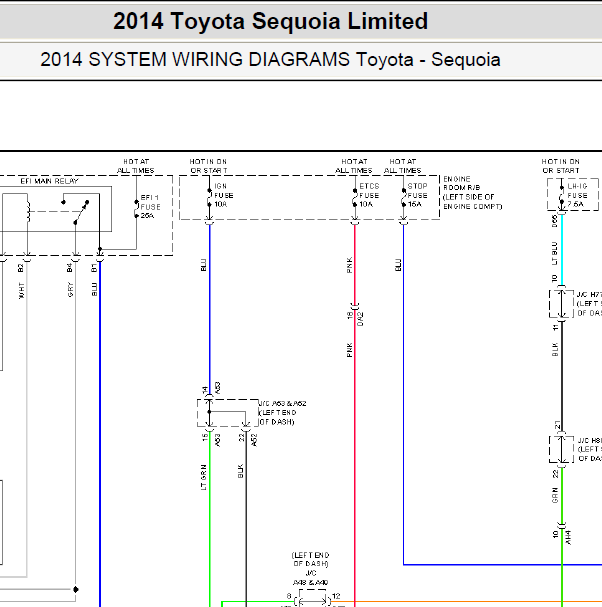Viewport: 602px width, 607px height.
Task: Click "HOT AT ALL TIMES" above EFI 1 fuse
Action: click(x=136, y=166)
